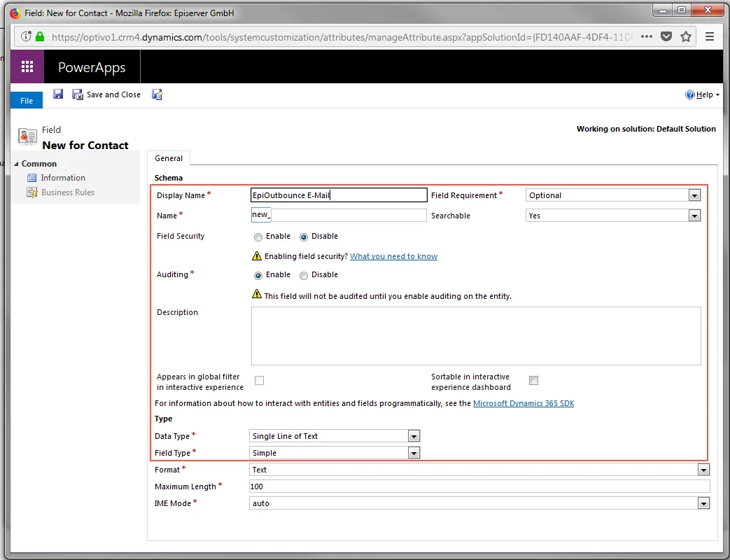The image size is (730, 560).
Task: Open the Searchable dropdown
Action: pyautogui.click(x=613, y=216)
